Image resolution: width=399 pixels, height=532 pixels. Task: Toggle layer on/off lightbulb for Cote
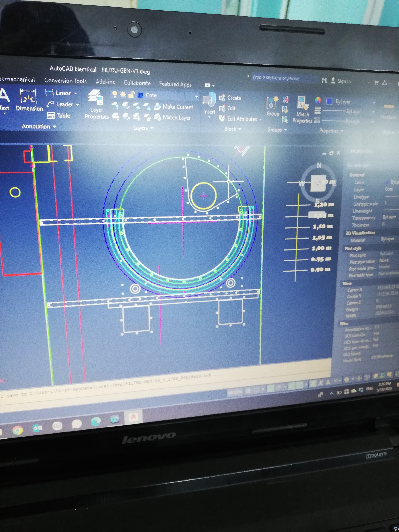[x=115, y=94]
